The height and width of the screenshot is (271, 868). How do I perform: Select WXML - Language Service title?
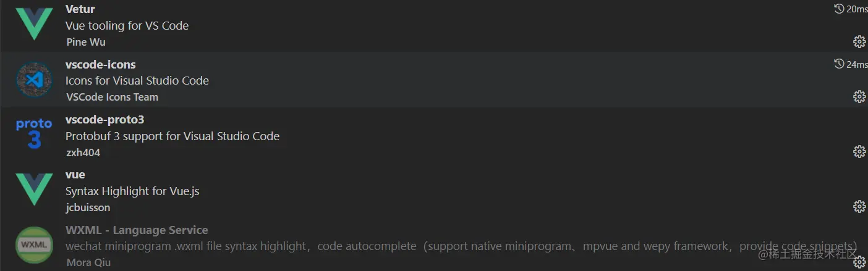pos(137,230)
